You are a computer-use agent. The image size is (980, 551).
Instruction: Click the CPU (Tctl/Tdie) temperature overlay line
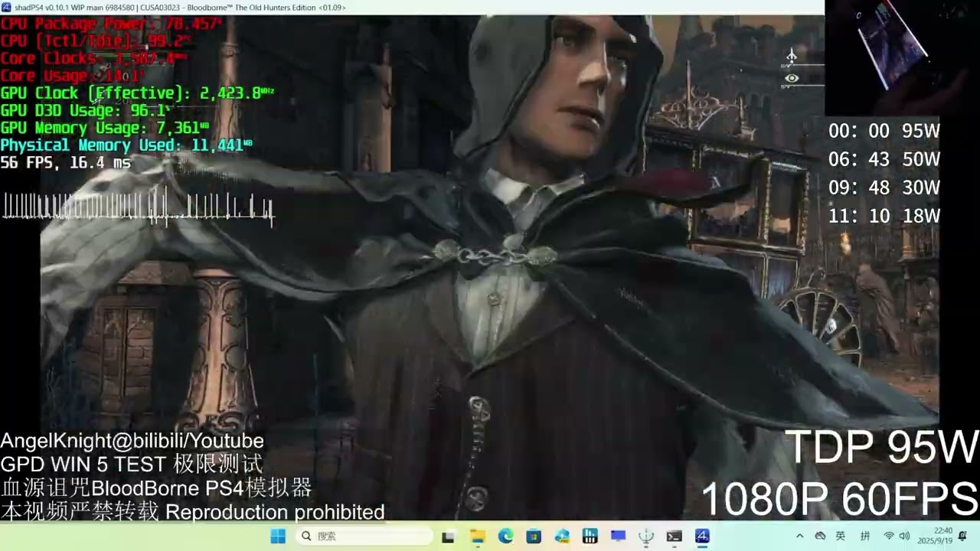[96, 41]
